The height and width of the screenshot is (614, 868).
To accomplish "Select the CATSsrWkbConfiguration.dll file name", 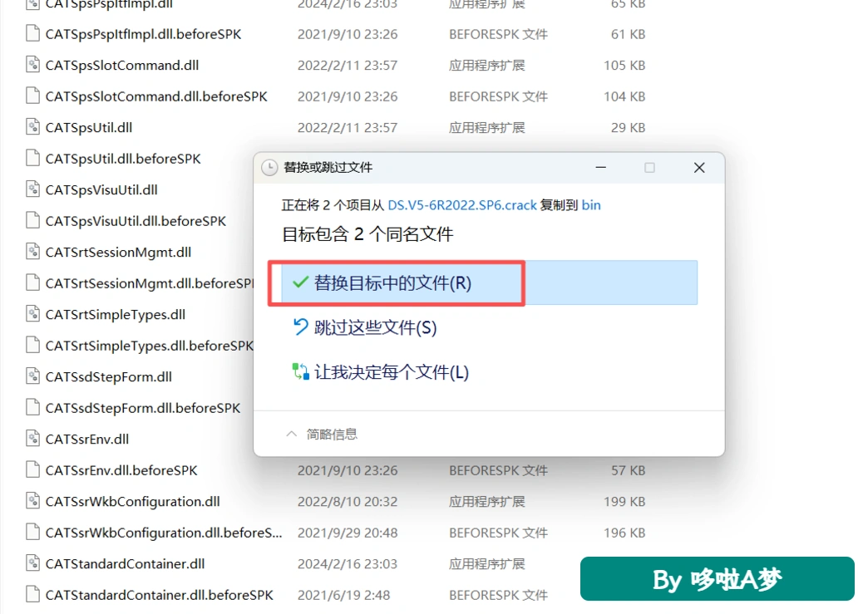I will tap(132, 502).
